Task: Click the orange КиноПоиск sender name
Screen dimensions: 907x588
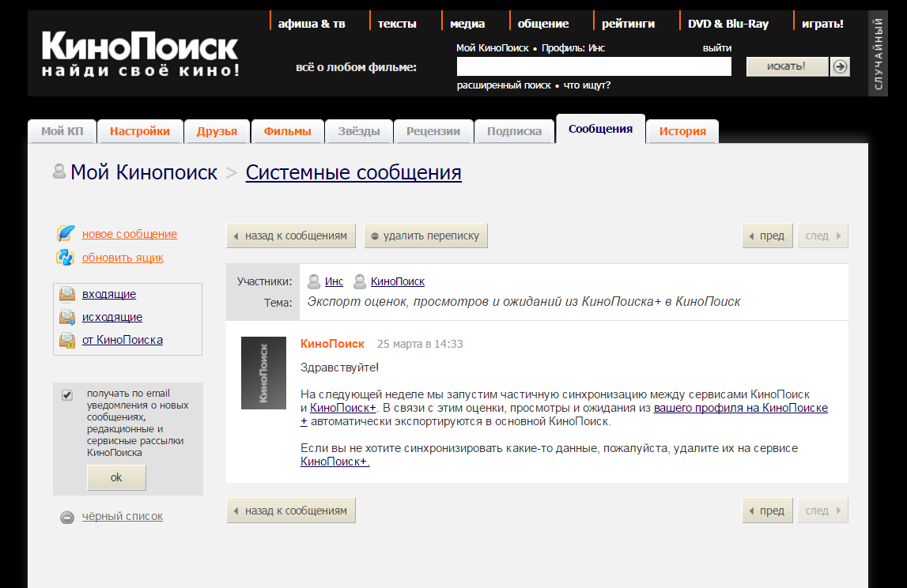Action: pyautogui.click(x=332, y=344)
